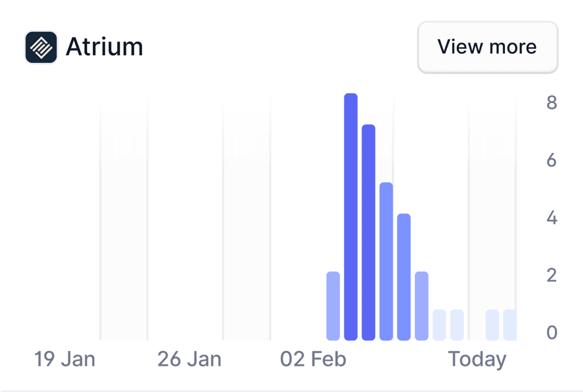
Task: Click the 4 value on the y-axis
Action: (x=551, y=218)
